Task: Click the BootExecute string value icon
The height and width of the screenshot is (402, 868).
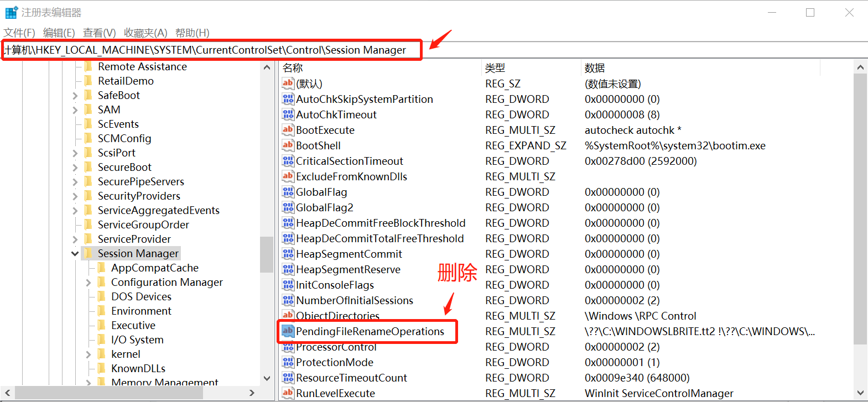Action: (288, 130)
